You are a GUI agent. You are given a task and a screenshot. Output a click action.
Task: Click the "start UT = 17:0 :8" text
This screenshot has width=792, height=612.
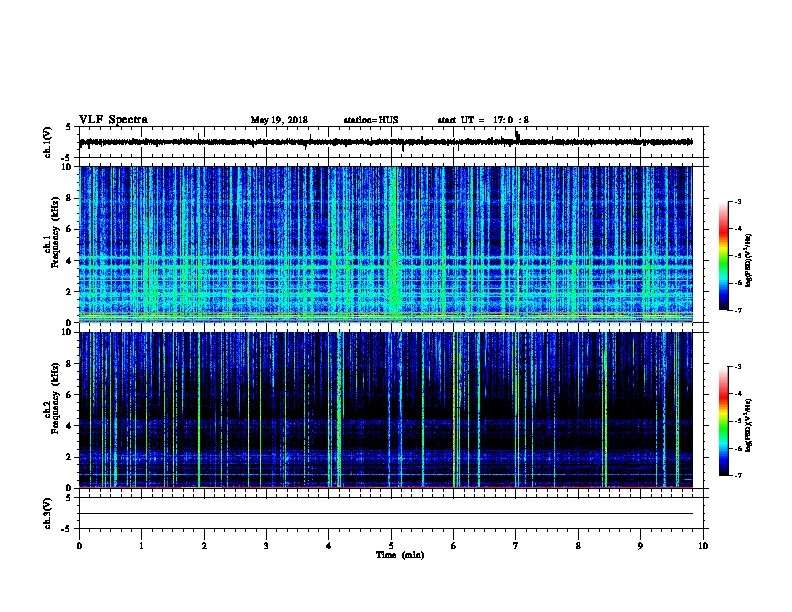pyautogui.click(x=483, y=120)
